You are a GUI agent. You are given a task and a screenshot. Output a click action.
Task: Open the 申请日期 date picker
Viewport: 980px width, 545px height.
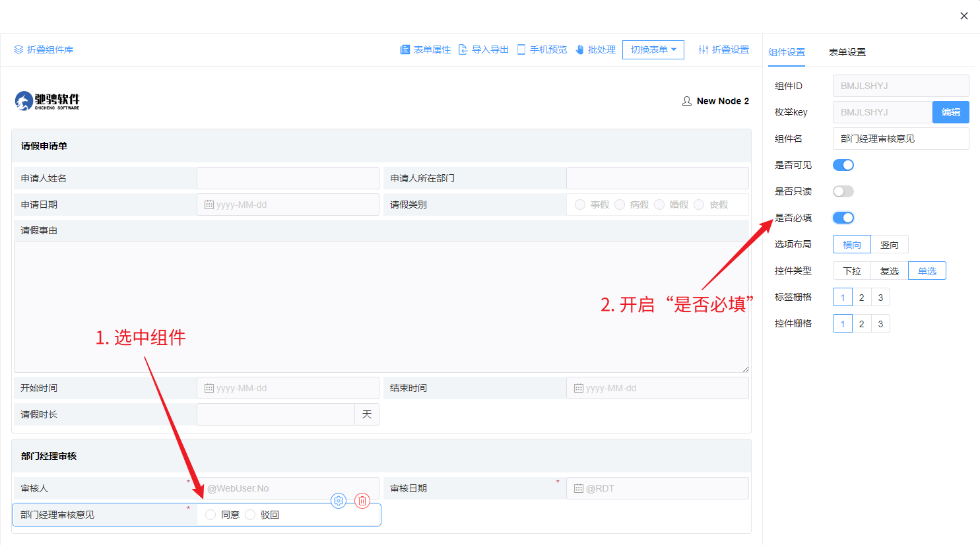(288, 205)
